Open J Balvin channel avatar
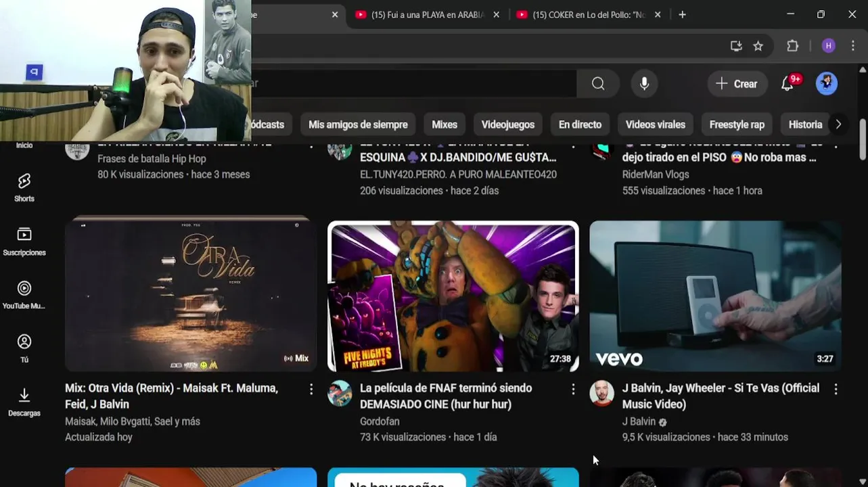This screenshot has height=487, width=868. pos(601,393)
